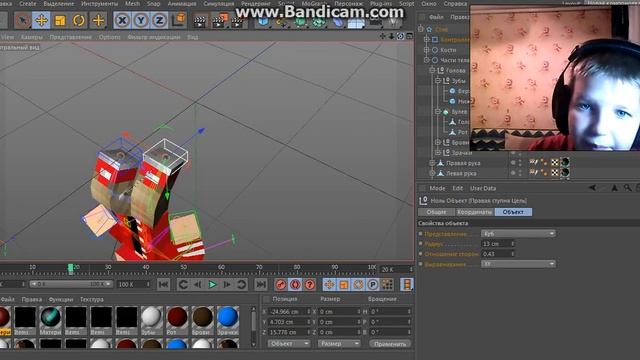This screenshot has width=640, height=360.
Task: Step back one frame
Action: pos(198,284)
